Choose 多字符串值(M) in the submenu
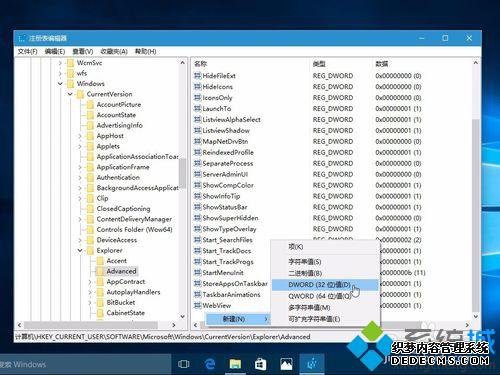 pos(325,307)
